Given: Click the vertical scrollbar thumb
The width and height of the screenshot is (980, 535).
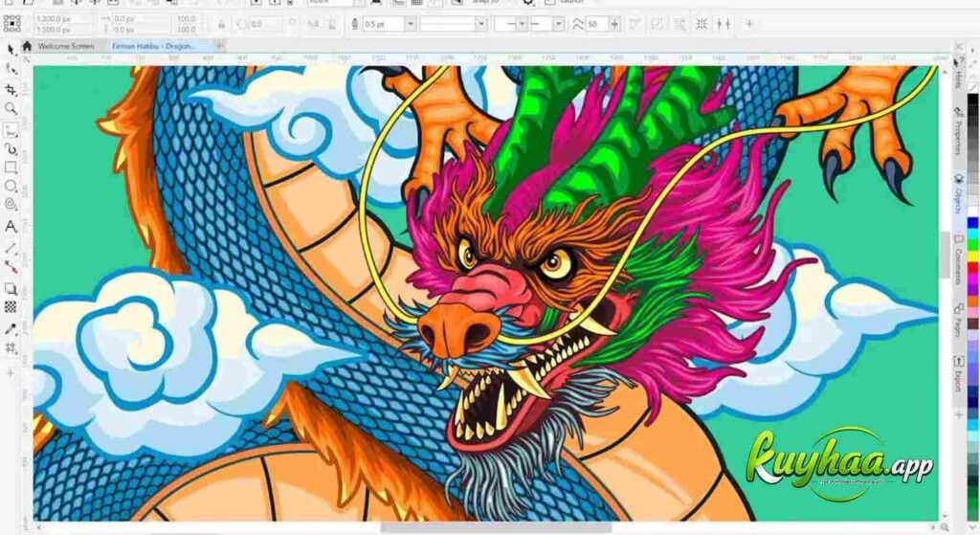Looking at the screenshot, I should [x=946, y=256].
